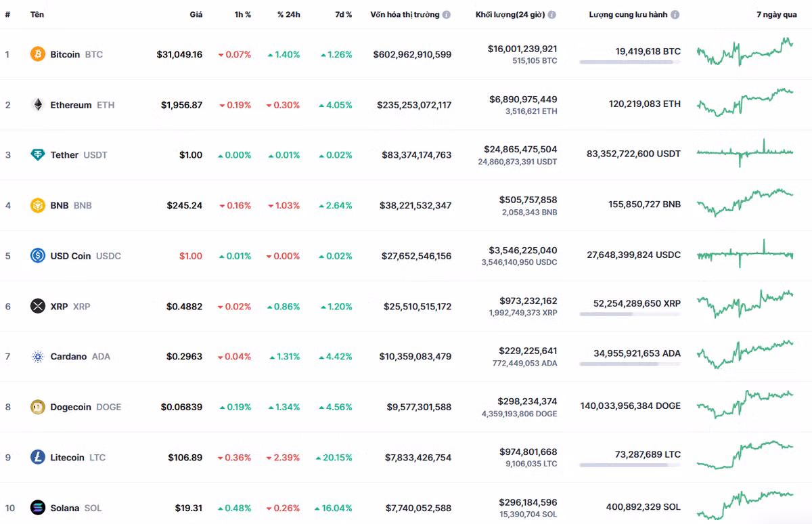
Task: Click the Dogecoin logo icon
Action: pyautogui.click(x=37, y=407)
